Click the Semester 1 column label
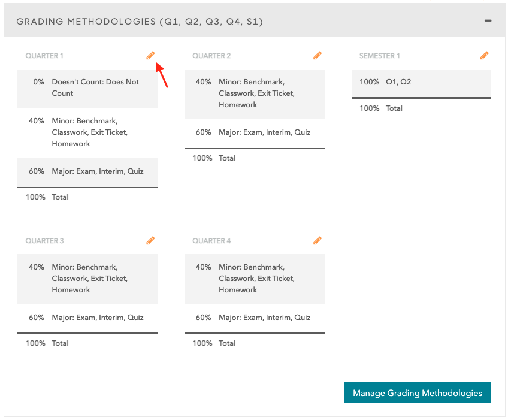Viewport: 511px width, 420px height. coord(380,56)
